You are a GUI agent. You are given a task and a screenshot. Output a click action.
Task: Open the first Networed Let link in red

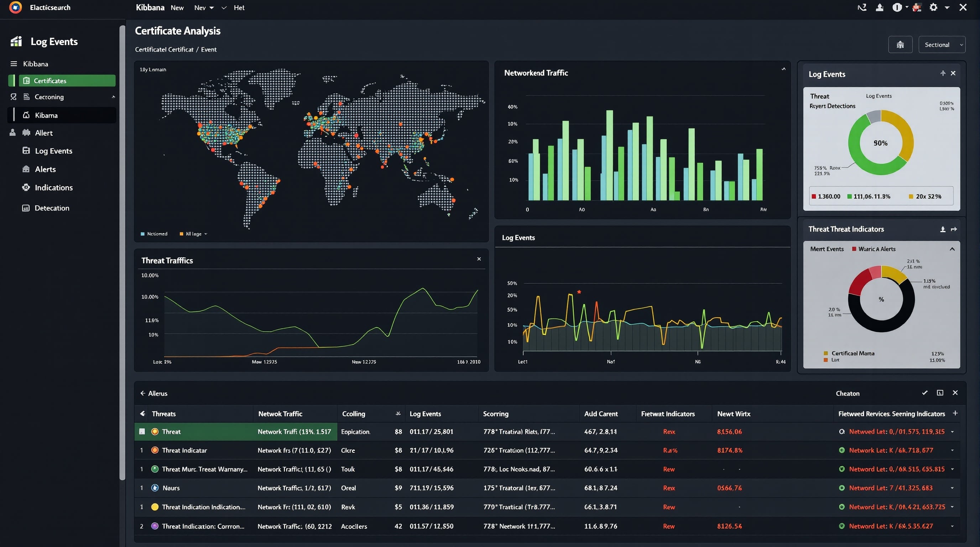point(898,431)
